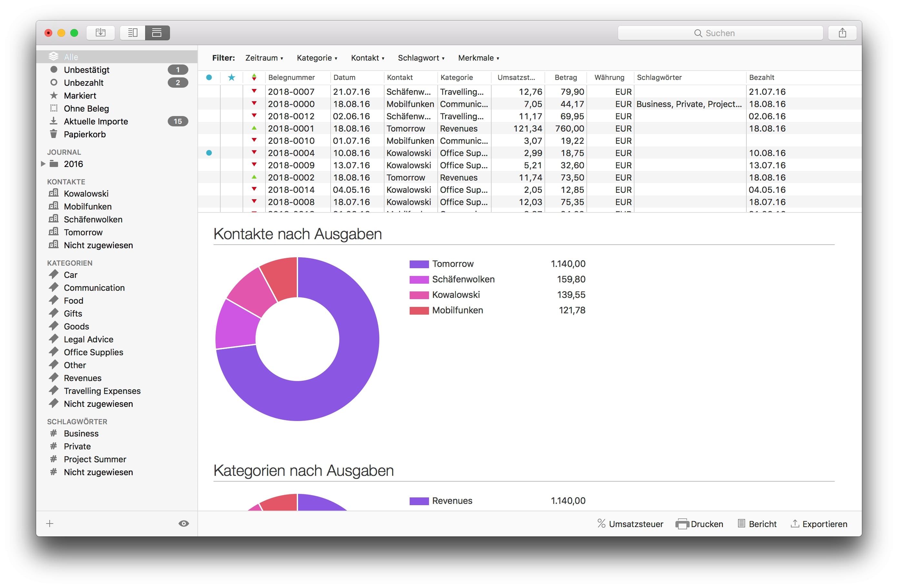Image resolution: width=898 pixels, height=588 pixels.
Task: Toggle unread dot on receipt 2018-0004
Action: coord(209,153)
